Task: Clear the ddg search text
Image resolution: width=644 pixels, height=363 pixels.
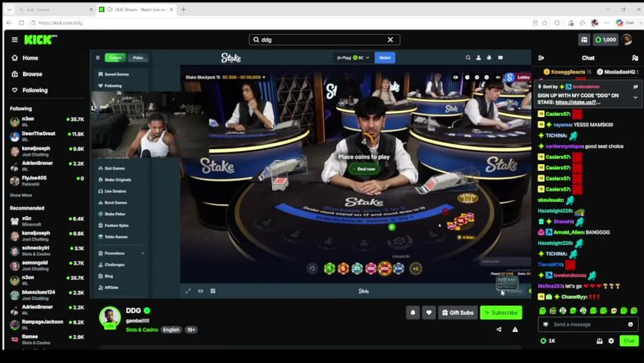Action: coord(390,40)
